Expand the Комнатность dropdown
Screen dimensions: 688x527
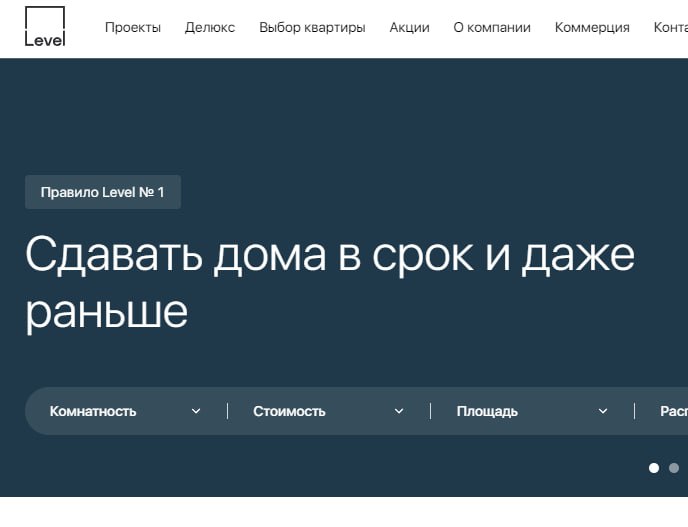point(125,411)
